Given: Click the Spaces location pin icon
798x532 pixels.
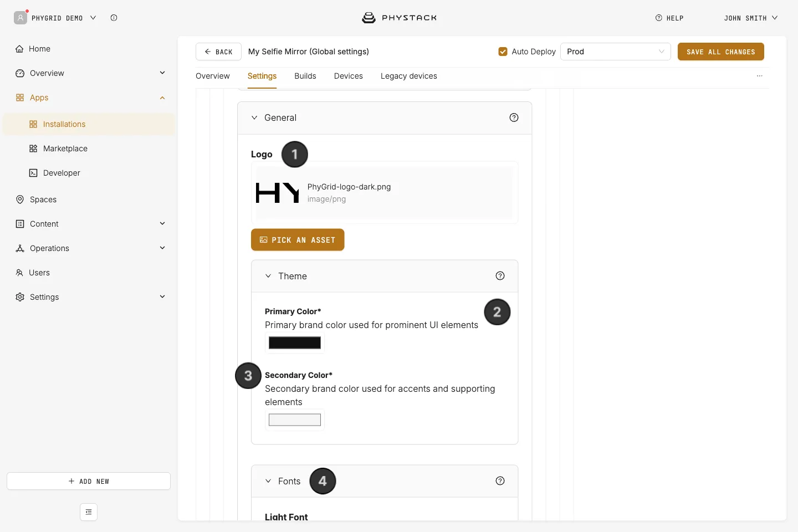Looking at the screenshot, I should pos(20,199).
